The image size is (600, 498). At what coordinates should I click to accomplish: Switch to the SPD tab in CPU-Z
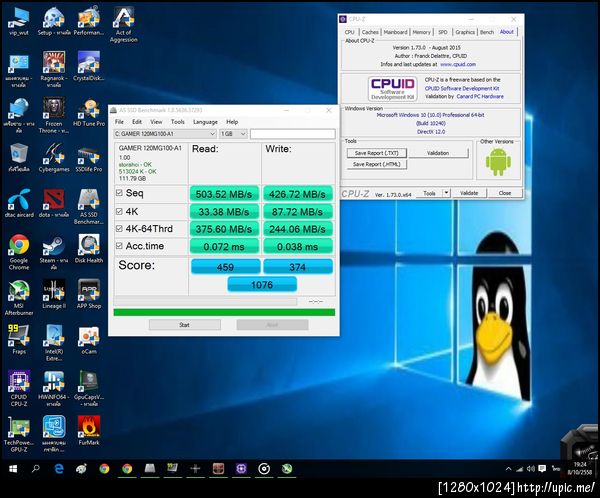[x=443, y=32]
